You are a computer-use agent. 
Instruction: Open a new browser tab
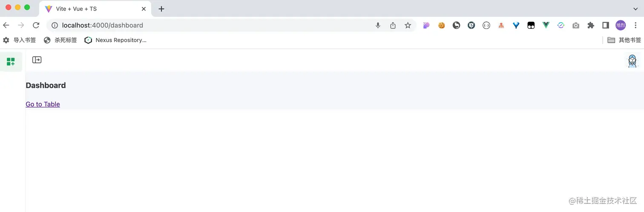[x=161, y=9]
